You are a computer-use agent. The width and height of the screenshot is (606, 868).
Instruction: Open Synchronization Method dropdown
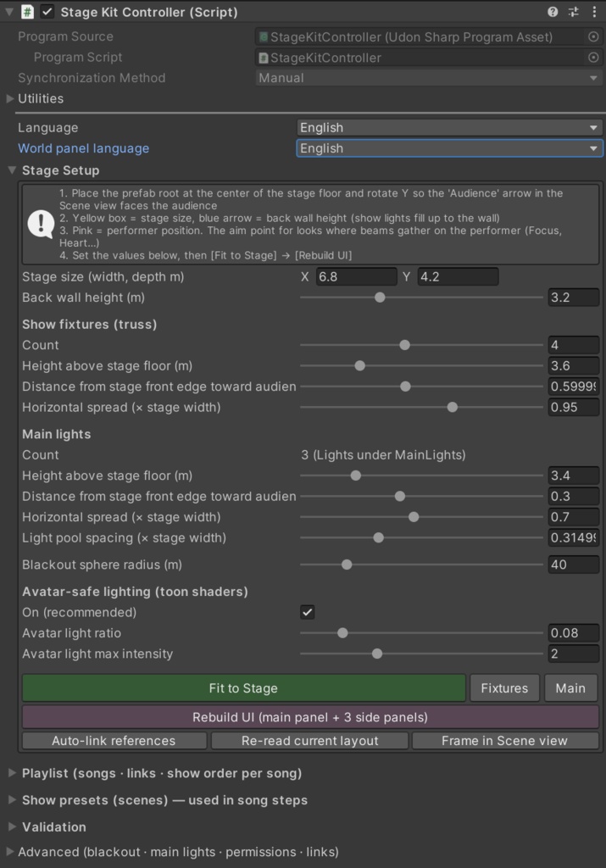click(x=429, y=78)
